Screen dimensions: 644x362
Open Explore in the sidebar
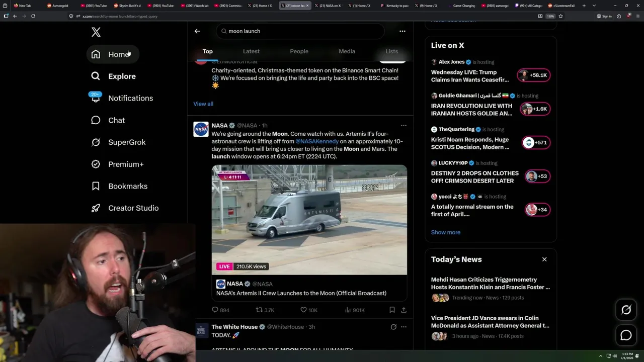[x=113, y=76]
